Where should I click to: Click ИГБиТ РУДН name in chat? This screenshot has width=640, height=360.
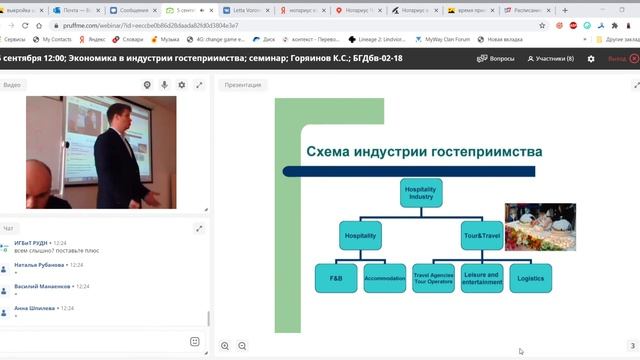coord(31,243)
